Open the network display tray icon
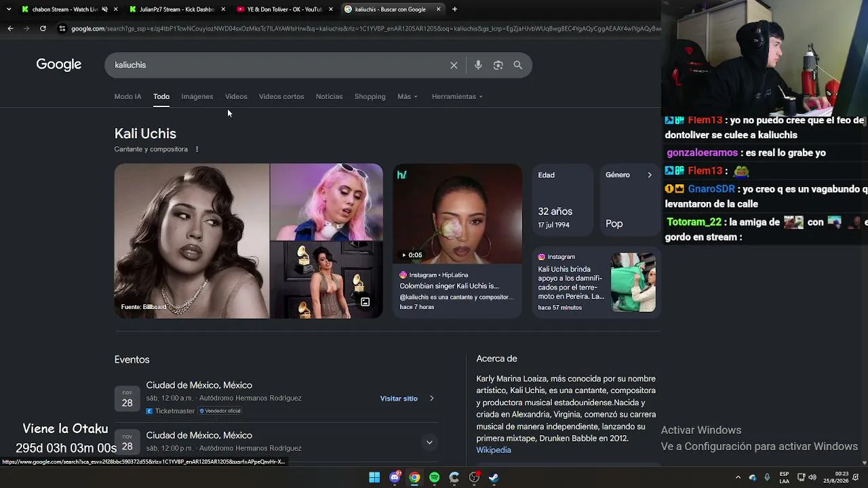868x488 pixels. pos(801,478)
